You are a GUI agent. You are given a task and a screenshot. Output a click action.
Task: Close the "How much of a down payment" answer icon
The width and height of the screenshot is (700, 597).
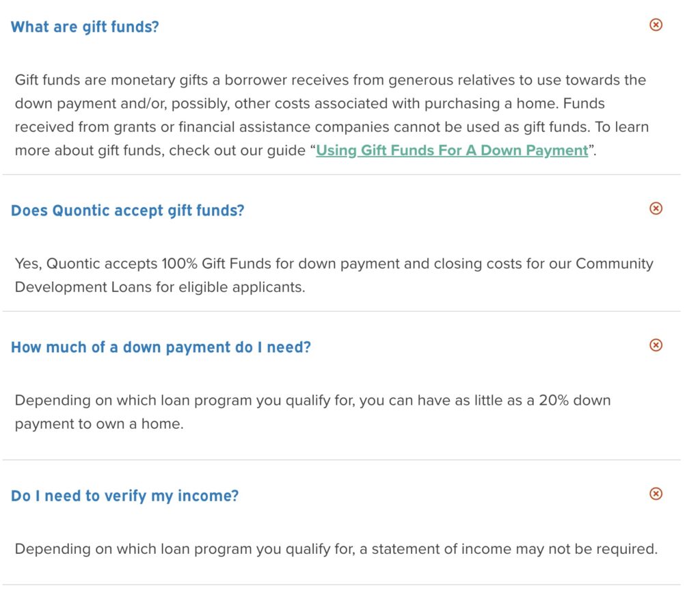tap(656, 345)
